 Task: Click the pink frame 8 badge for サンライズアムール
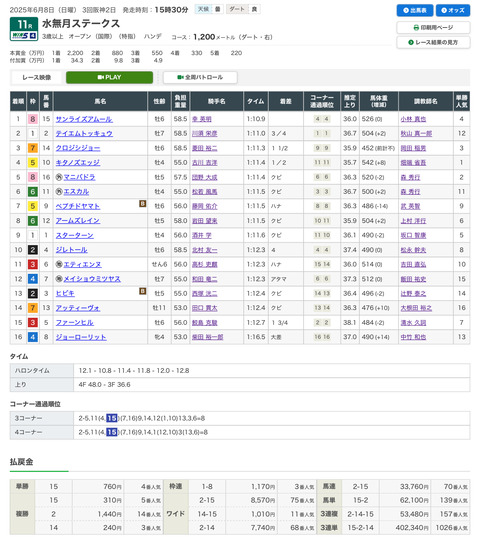(33, 119)
